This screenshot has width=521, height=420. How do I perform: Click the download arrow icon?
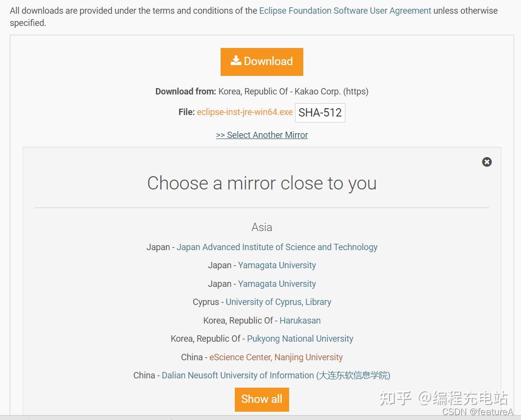pos(236,61)
